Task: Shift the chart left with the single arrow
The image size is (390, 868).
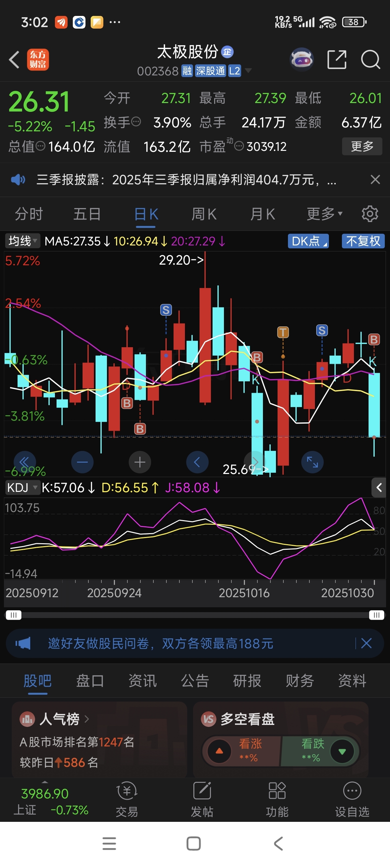Action: pos(197,462)
